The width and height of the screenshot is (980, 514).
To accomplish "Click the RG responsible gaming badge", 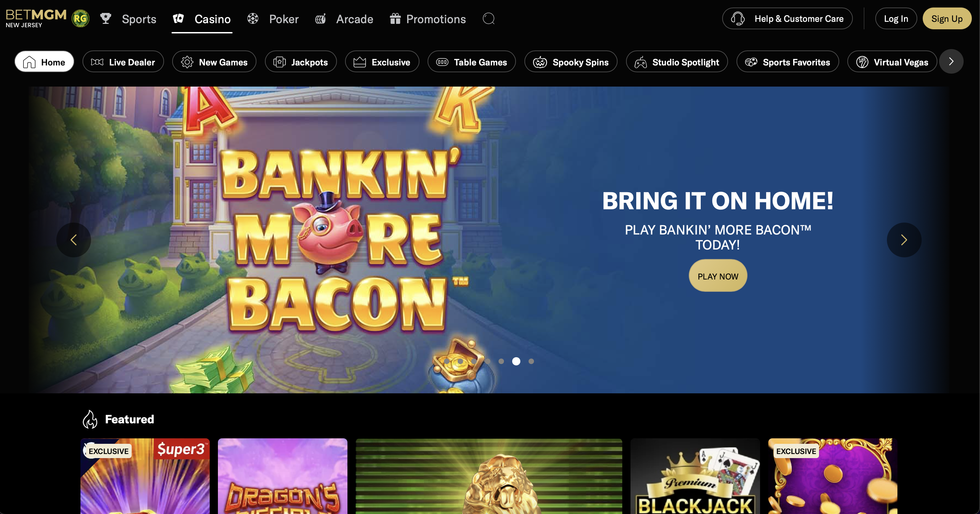I will coord(80,19).
